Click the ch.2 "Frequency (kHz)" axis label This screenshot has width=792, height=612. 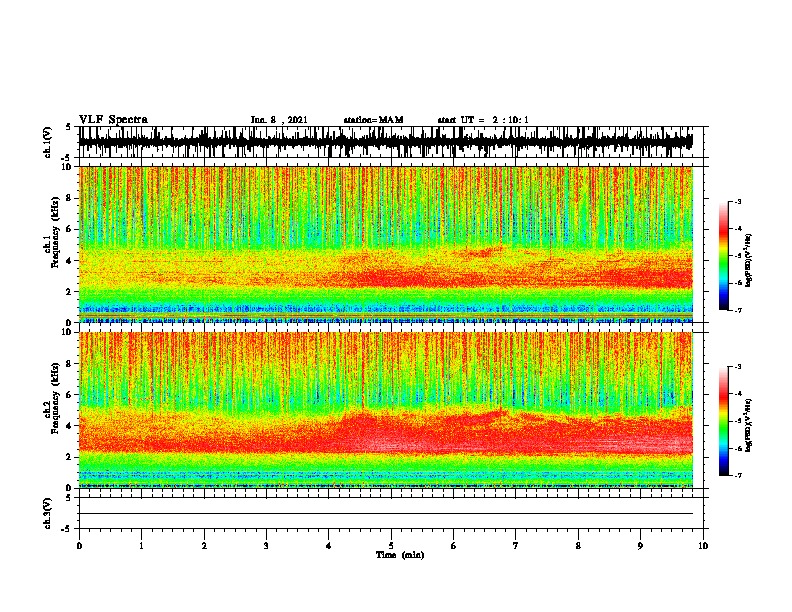(55, 398)
